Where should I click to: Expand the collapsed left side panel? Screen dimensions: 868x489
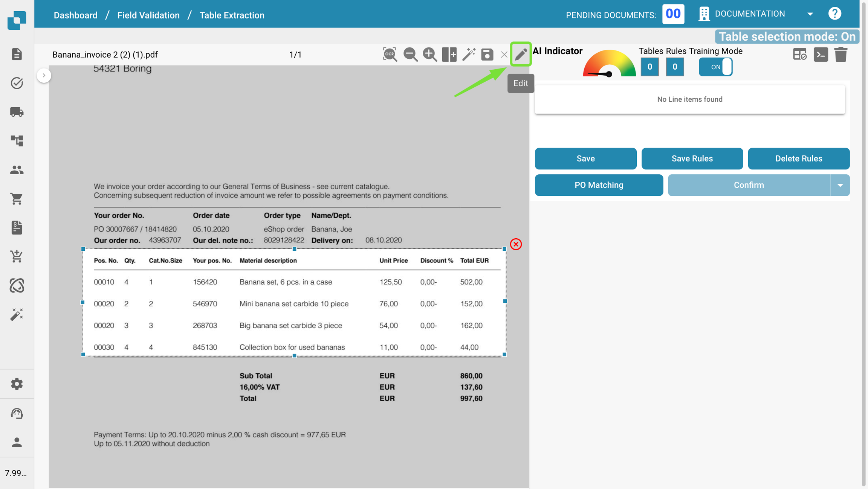coord(44,75)
